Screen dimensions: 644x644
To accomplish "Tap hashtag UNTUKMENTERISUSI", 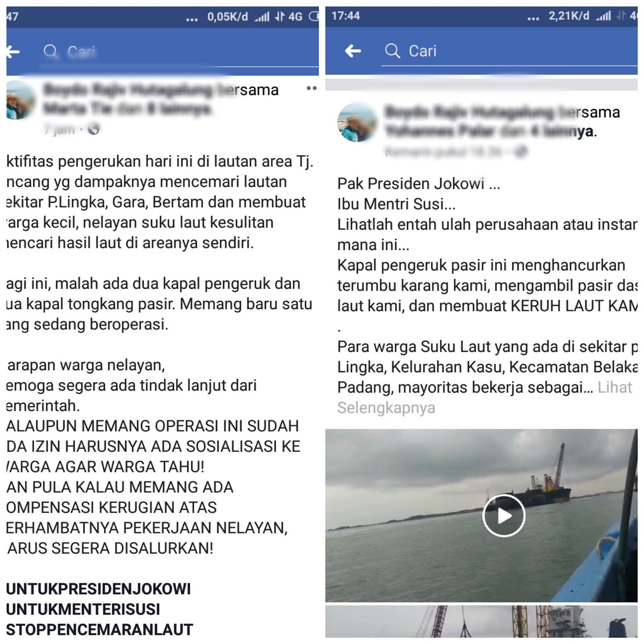I will [83, 609].
